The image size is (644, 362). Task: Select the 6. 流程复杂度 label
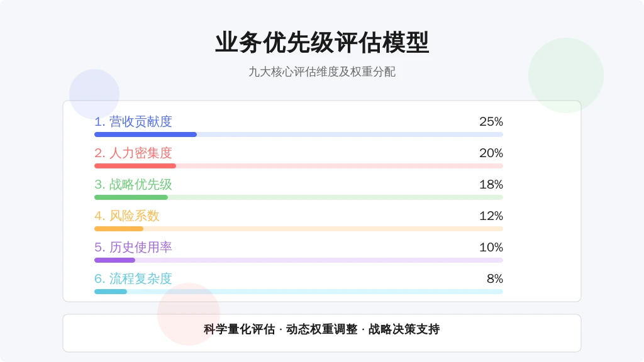click(x=133, y=278)
